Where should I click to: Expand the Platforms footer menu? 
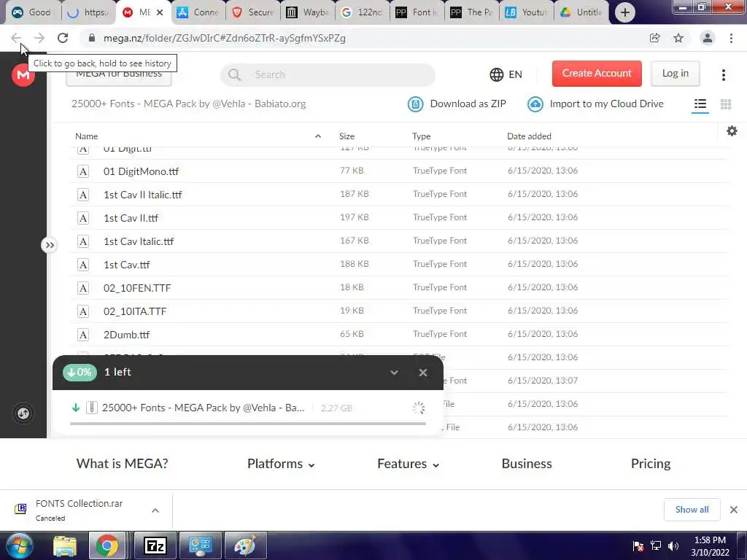pos(281,464)
